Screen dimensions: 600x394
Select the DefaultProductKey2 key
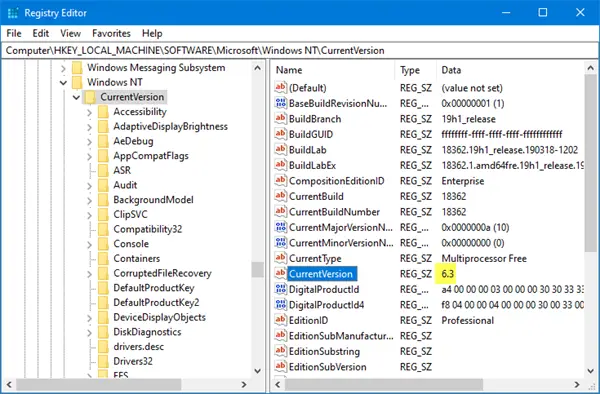[x=156, y=302]
